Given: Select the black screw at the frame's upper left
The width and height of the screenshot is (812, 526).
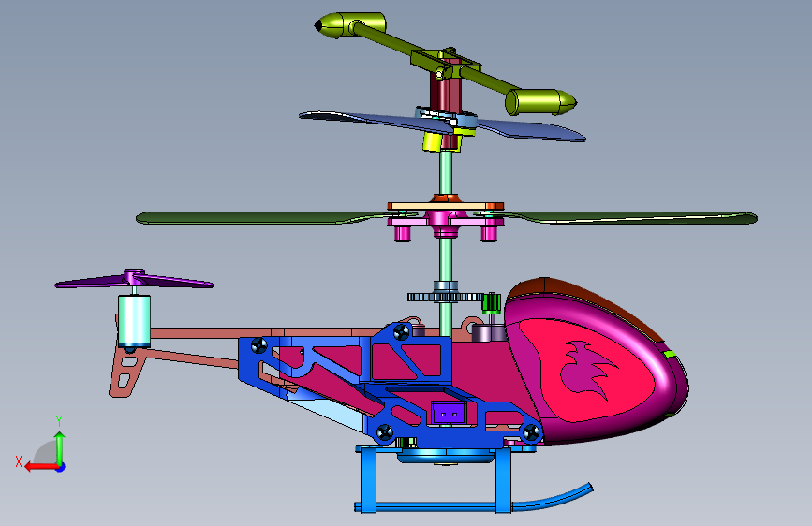Looking at the screenshot, I should coord(258,345).
